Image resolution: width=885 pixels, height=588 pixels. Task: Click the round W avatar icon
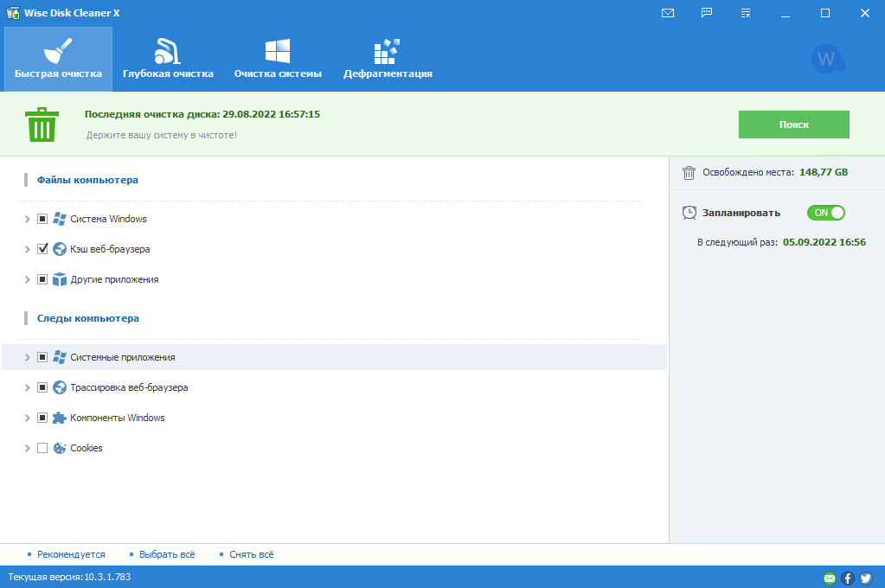pyautogui.click(x=827, y=59)
